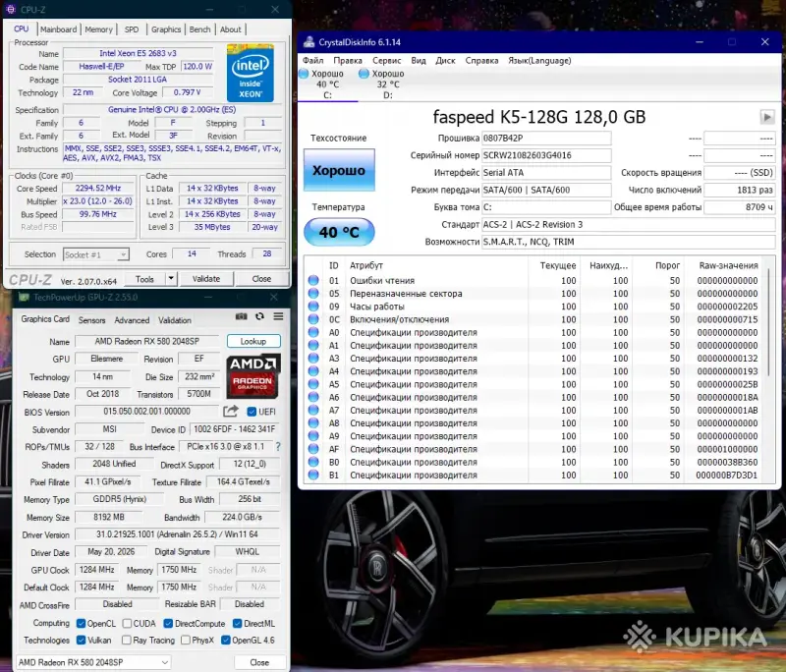Click the Lookup button in GPU-Z

click(253, 341)
